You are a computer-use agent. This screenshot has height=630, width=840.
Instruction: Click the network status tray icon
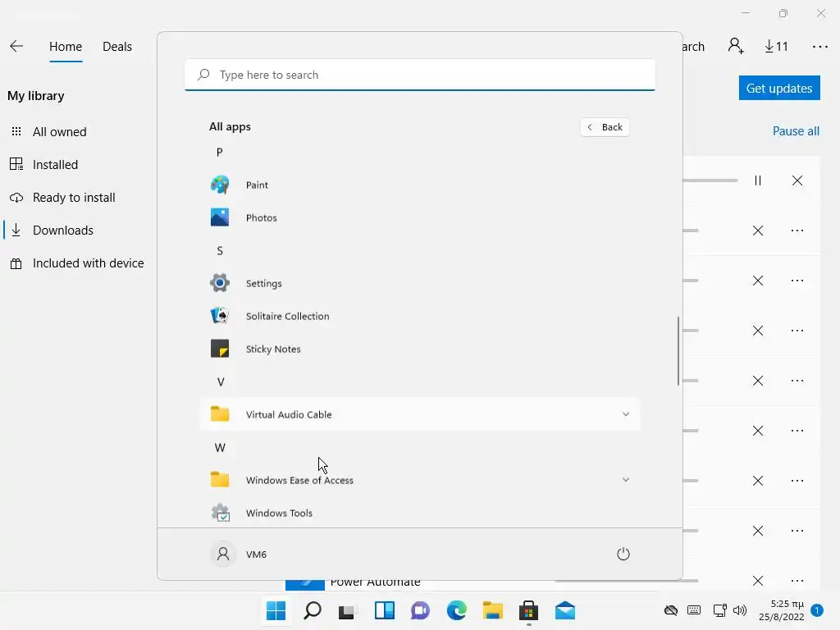pyautogui.click(x=719, y=610)
